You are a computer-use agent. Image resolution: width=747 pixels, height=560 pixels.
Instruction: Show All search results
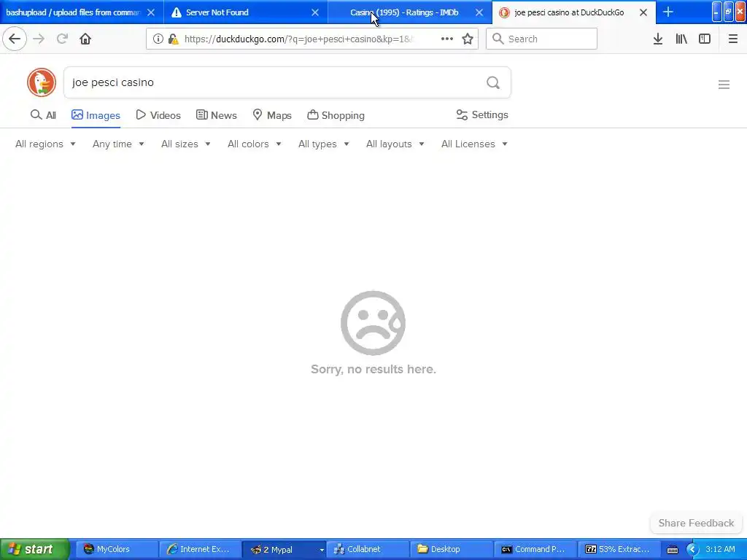tap(43, 115)
